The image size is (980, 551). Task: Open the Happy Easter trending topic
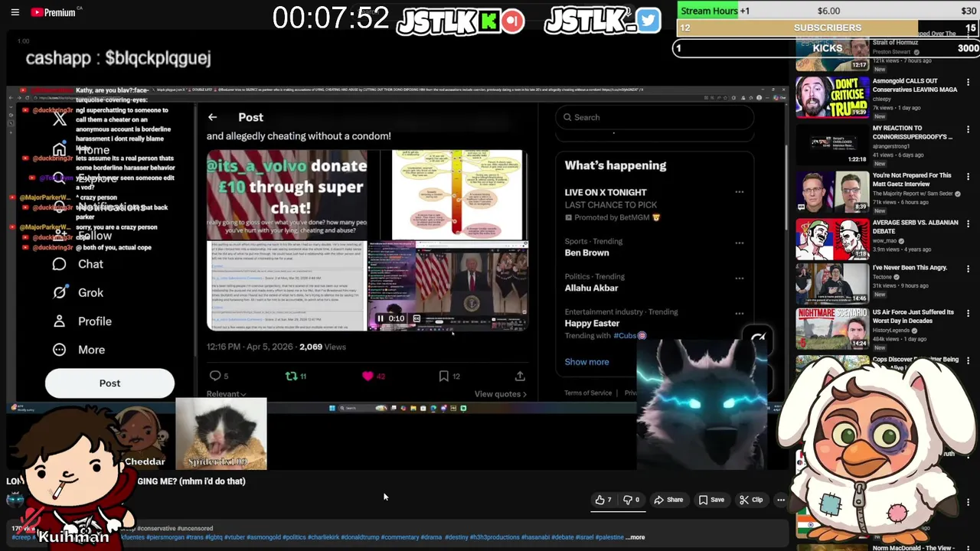coord(592,323)
